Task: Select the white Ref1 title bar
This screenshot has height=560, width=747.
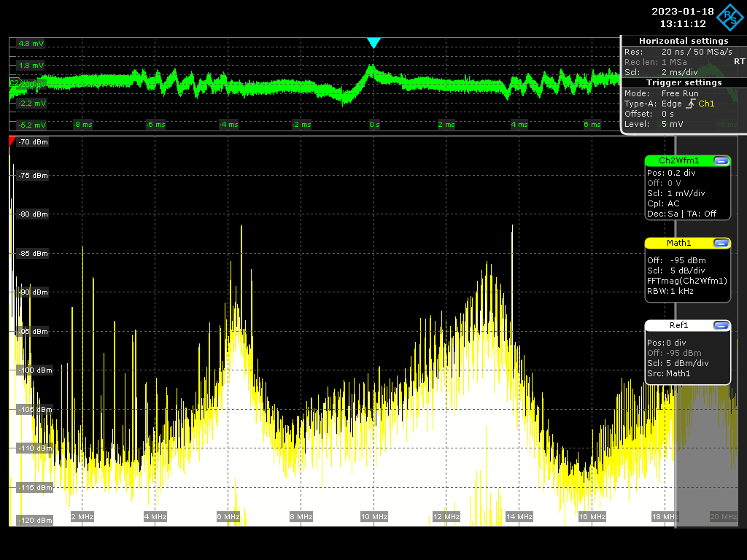Action: (678, 325)
